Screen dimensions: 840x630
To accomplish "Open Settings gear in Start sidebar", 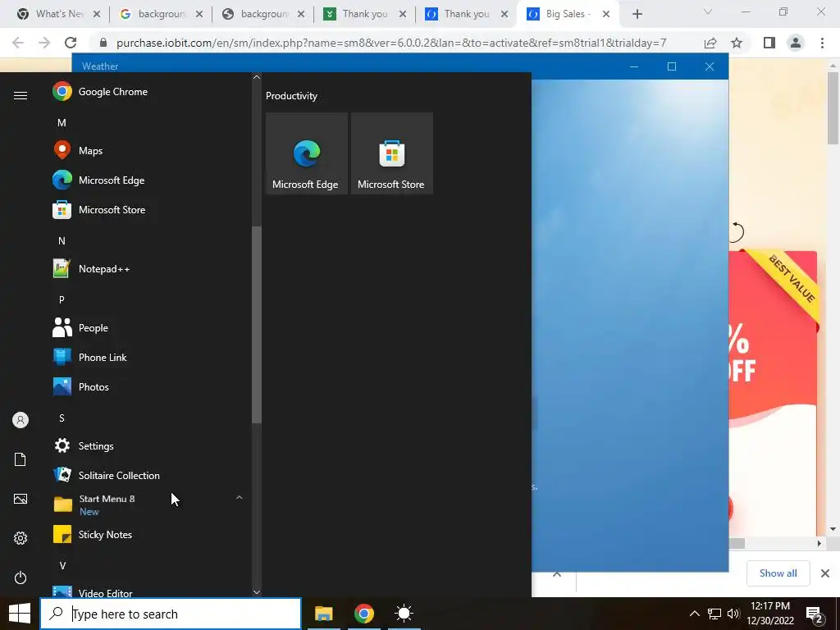I will [x=21, y=538].
